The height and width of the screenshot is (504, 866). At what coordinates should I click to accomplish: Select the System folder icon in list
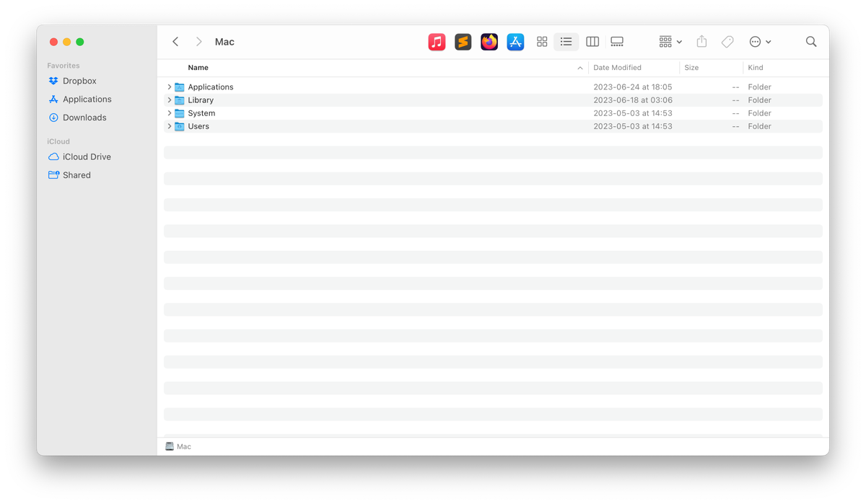pos(180,113)
